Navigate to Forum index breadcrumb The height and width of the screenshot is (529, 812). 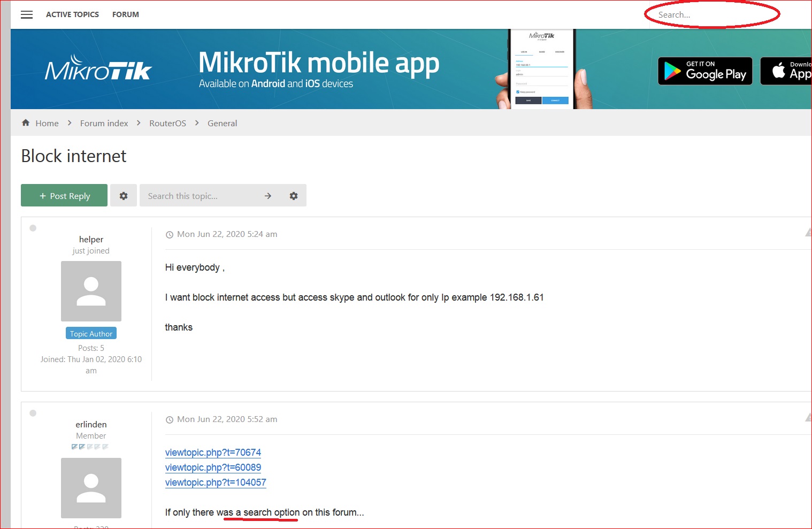coord(104,124)
